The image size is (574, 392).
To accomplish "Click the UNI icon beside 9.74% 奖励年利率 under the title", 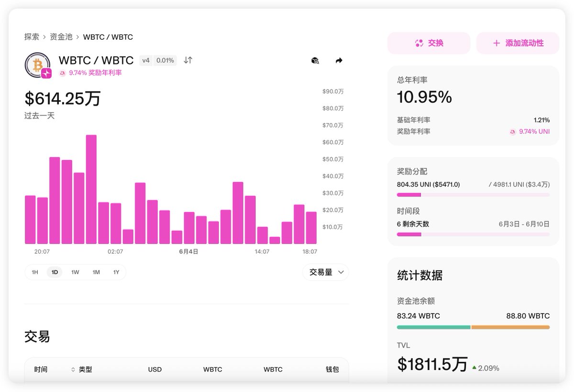I will 62,73.
